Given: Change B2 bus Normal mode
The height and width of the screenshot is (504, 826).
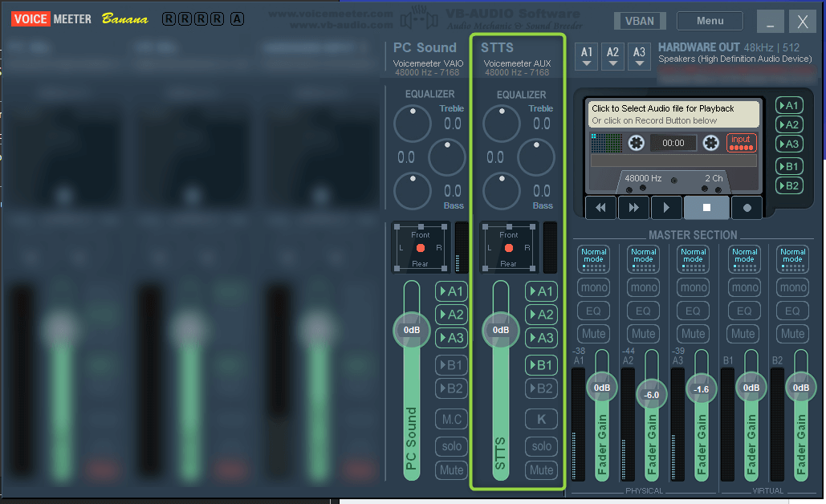Looking at the screenshot, I should [793, 258].
